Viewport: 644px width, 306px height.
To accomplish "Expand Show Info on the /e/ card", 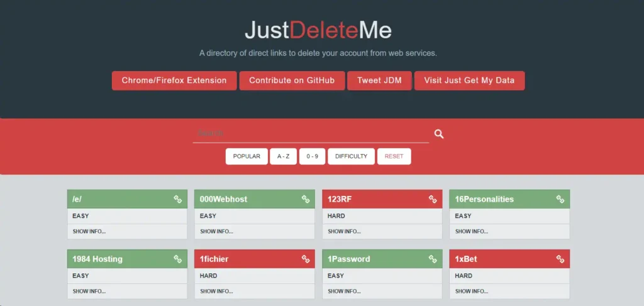I will (89, 231).
